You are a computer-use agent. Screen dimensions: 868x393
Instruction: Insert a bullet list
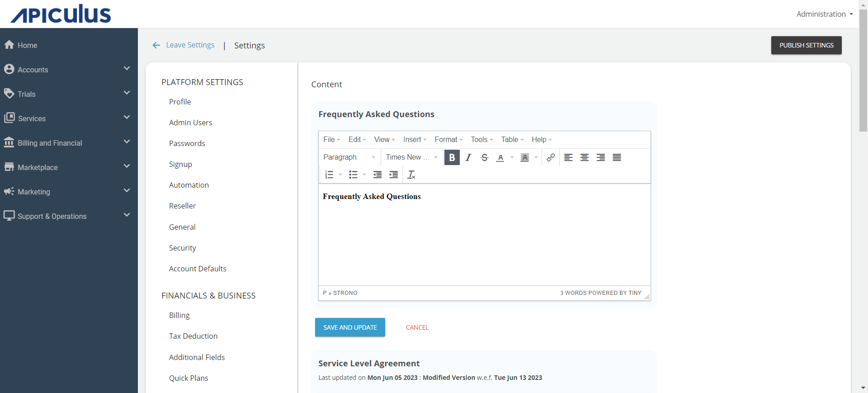coord(353,175)
